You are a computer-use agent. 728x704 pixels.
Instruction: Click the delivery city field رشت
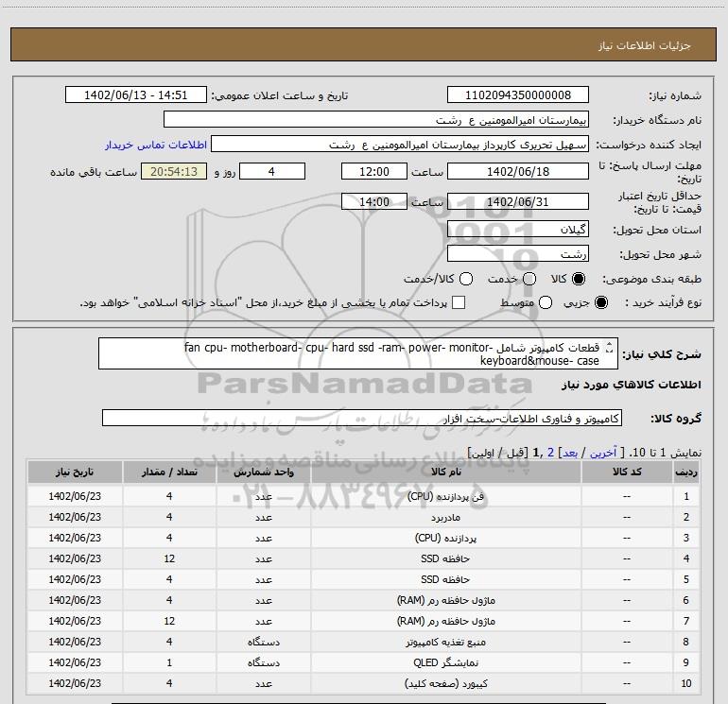[x=518, y=254]
